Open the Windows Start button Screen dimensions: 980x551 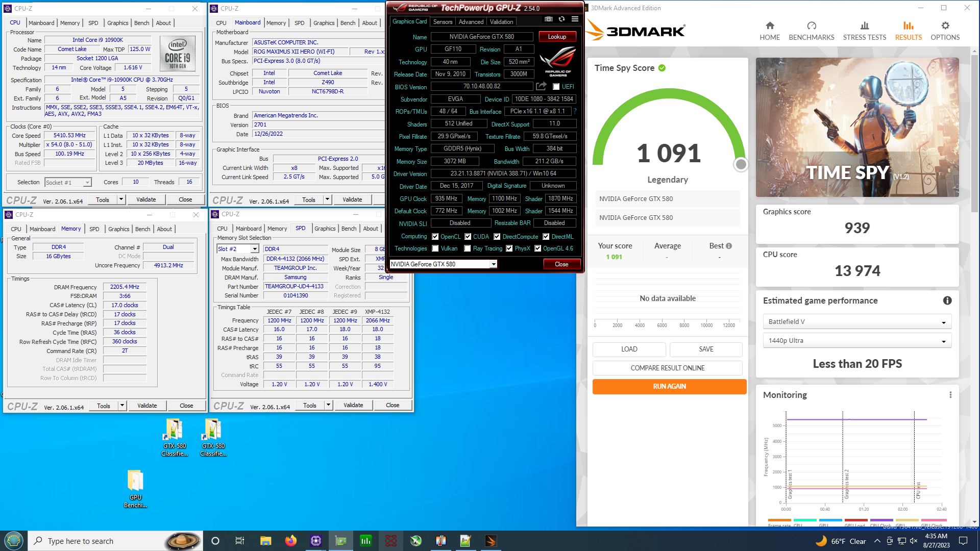point(13,541)
